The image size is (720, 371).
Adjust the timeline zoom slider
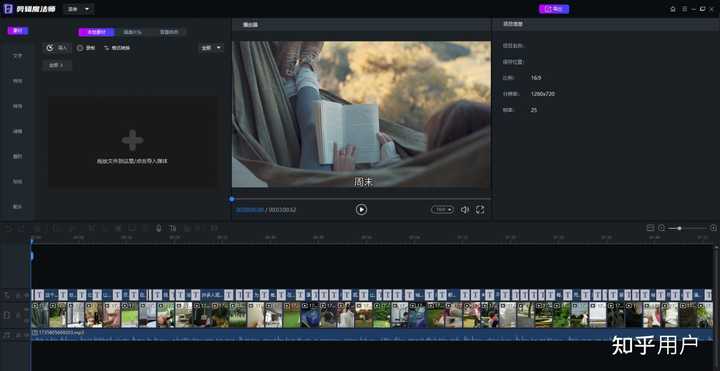point(687,228)
